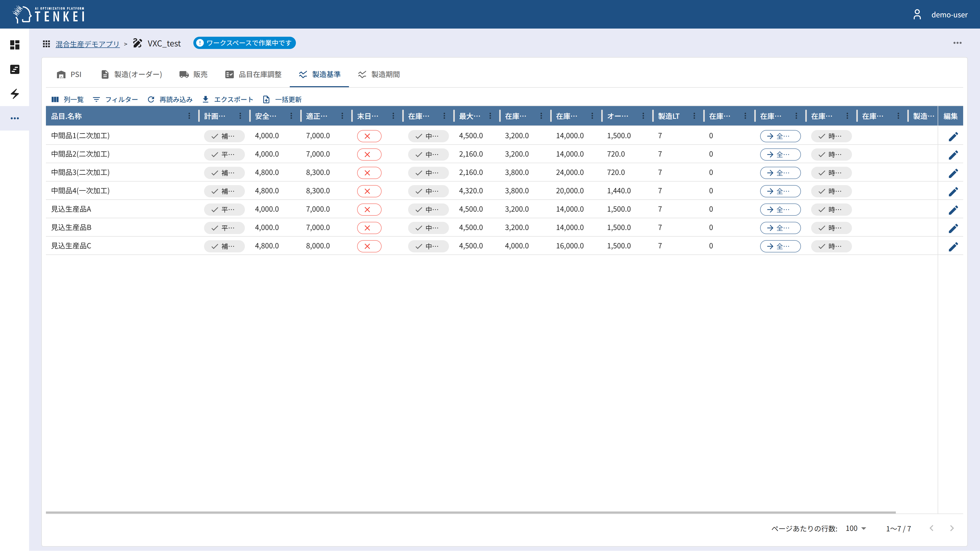Click the lightning bolt sidebar icon
The image size is (980, 551).
pos(15,94)
